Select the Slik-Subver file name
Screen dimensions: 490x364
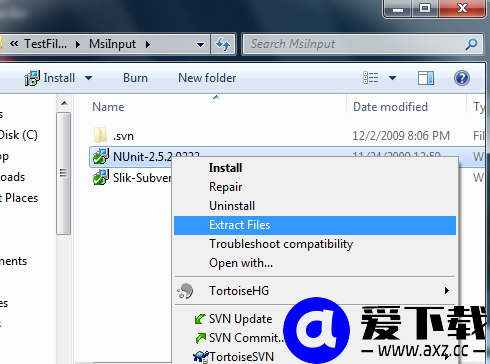pyautogui.click(x=142, y=178)
